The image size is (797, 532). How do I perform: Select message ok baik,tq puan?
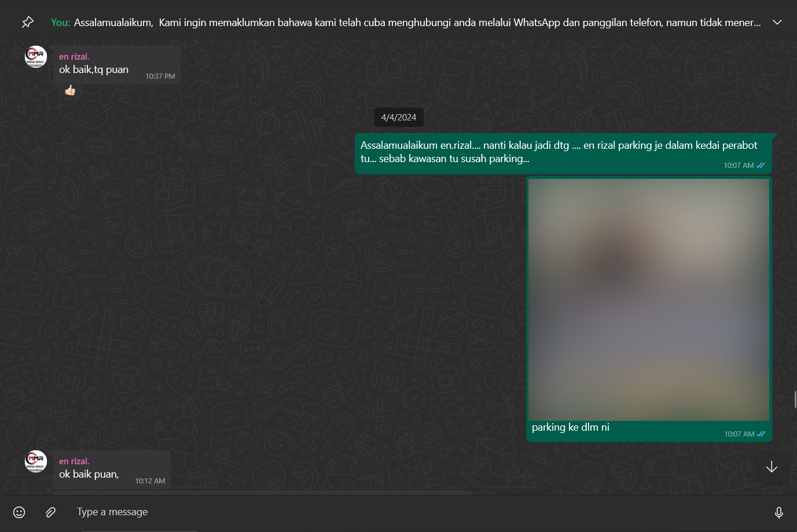[x=94, y=69]
